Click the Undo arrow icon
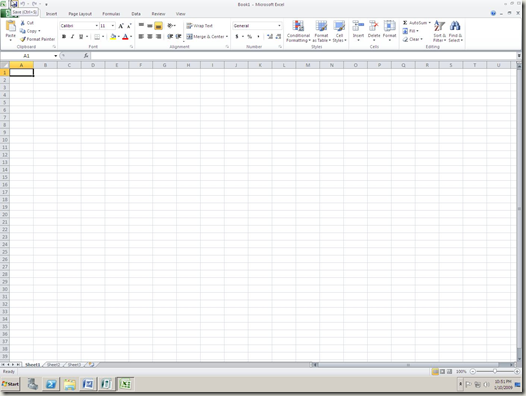This screenshot has height=396, width=526. (x=22, y=4)
